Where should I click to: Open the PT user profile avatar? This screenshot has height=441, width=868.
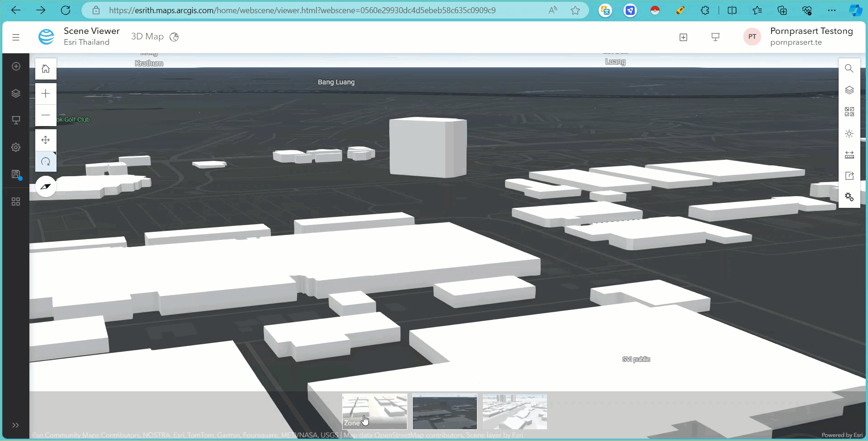click(752, 37)
